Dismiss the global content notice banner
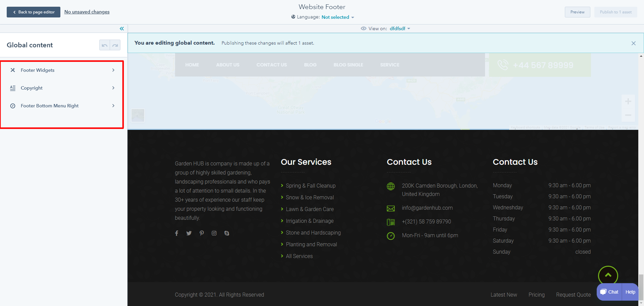This screenshot has width=644, height=306. [x=633, y=43]
